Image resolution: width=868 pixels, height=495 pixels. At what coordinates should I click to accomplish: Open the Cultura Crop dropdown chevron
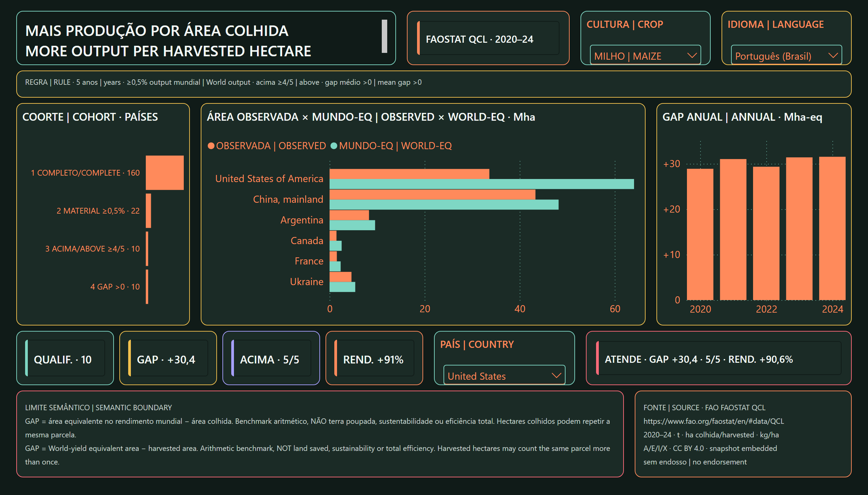point(692,56)
